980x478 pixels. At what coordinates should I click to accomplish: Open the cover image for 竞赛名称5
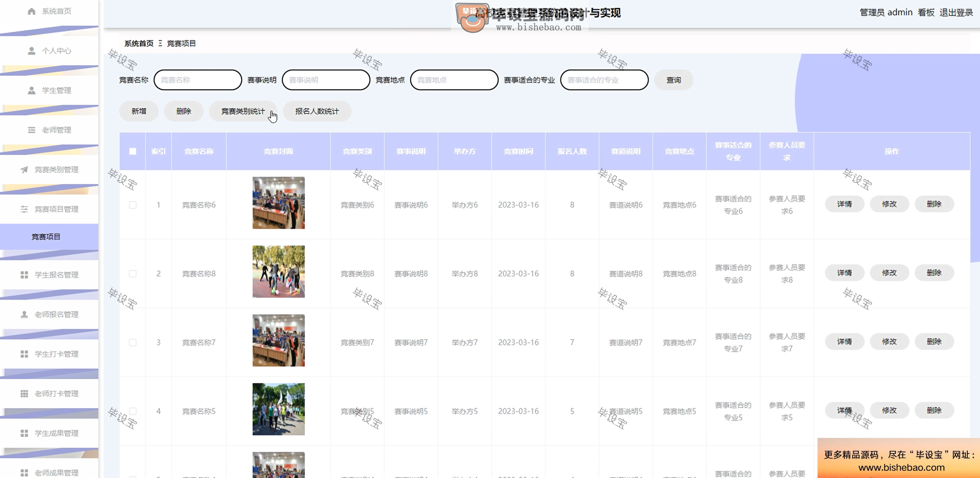279,409
